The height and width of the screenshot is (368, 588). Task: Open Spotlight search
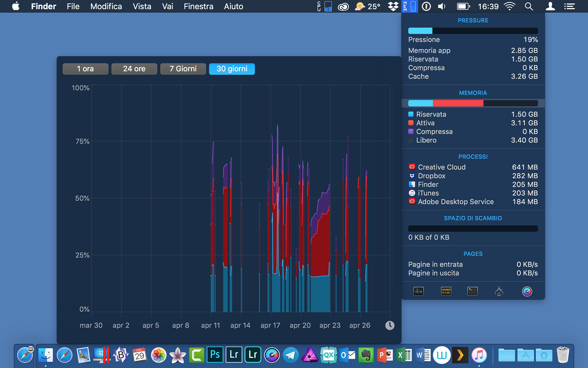(529, 6)
